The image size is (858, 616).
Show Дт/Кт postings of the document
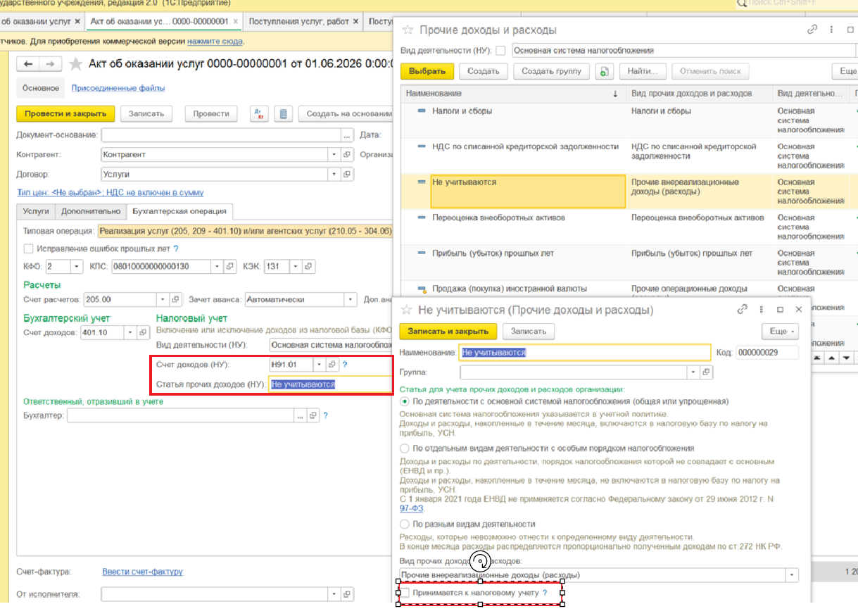259,113
